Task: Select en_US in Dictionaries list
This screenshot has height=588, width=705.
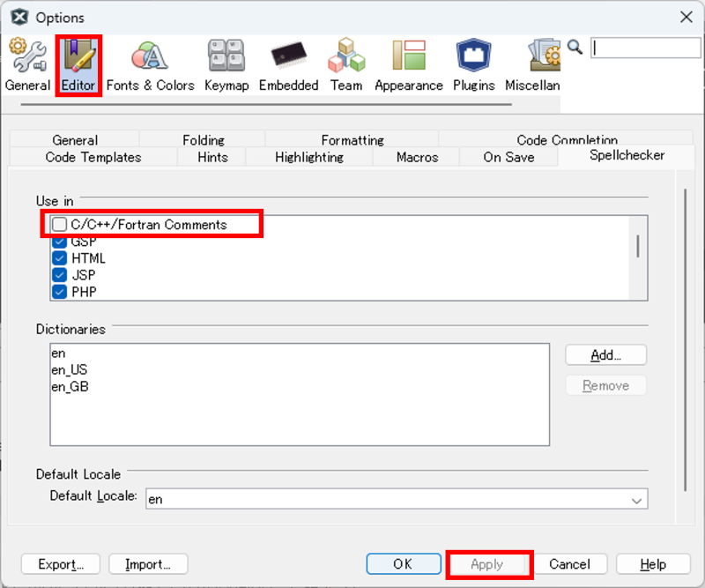Action: [x=70, y=370]
